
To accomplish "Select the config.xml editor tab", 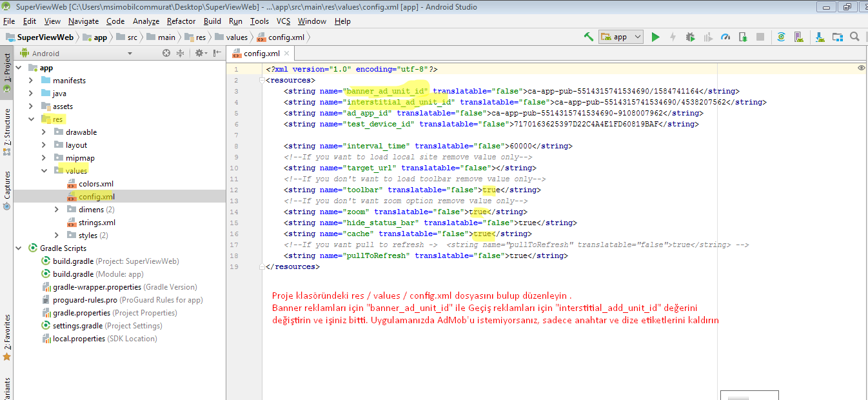I will (x=261, y=53).
